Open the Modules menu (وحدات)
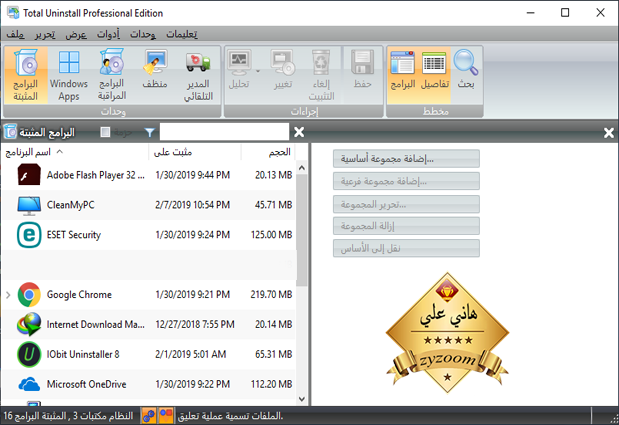Viewport: 619px width, 425px height. click(143, 34)
